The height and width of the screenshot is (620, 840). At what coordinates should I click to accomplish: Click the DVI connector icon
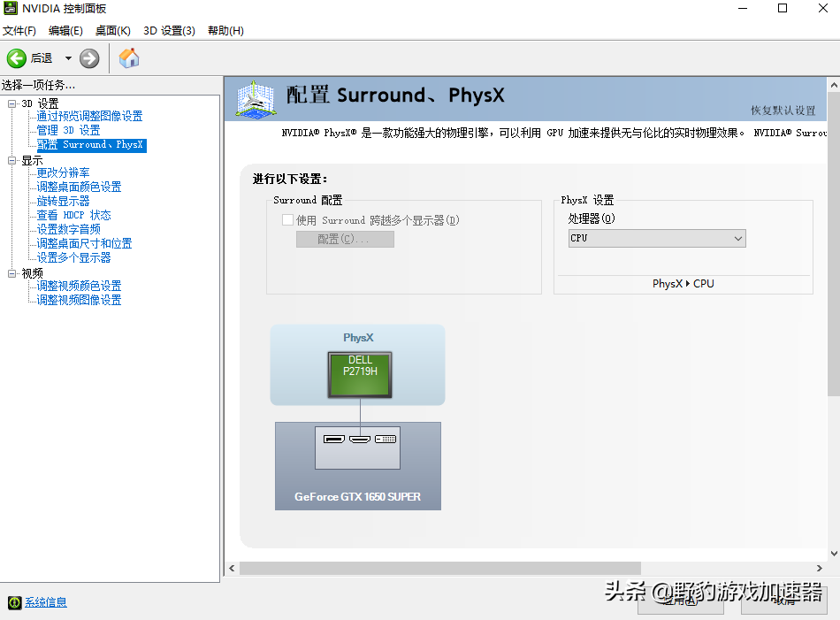pos(386,440)
